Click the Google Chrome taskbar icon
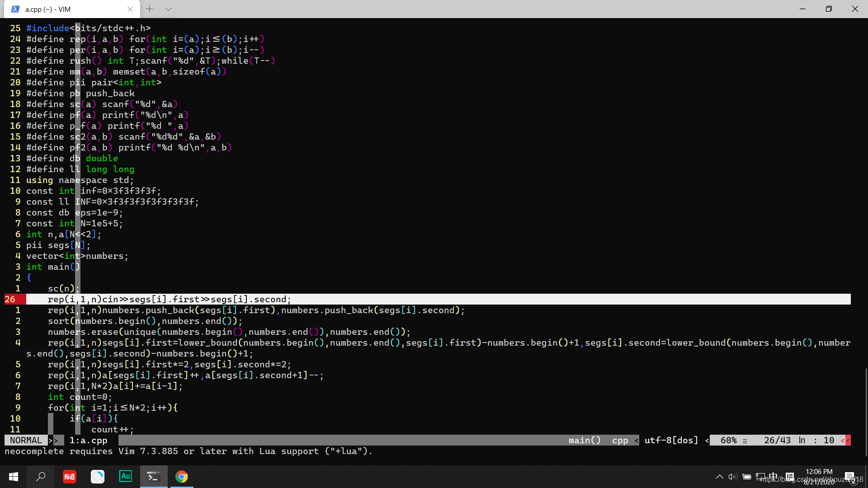This screenshot has width=868, height=488. pyautogui.click(x=181, y=477)
